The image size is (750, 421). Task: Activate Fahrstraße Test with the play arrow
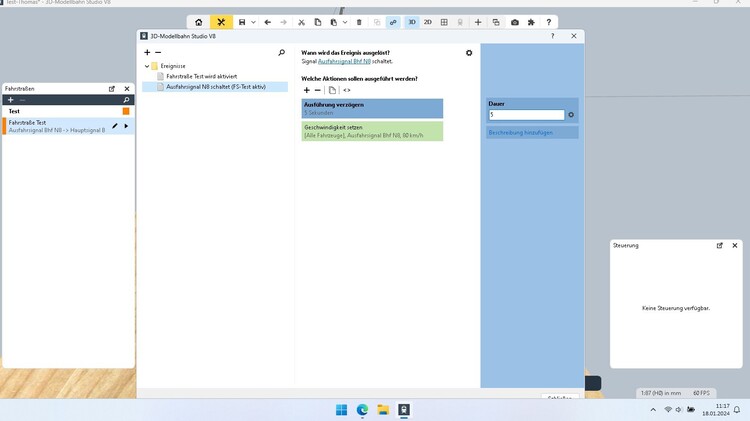click(x=126, y=126)
